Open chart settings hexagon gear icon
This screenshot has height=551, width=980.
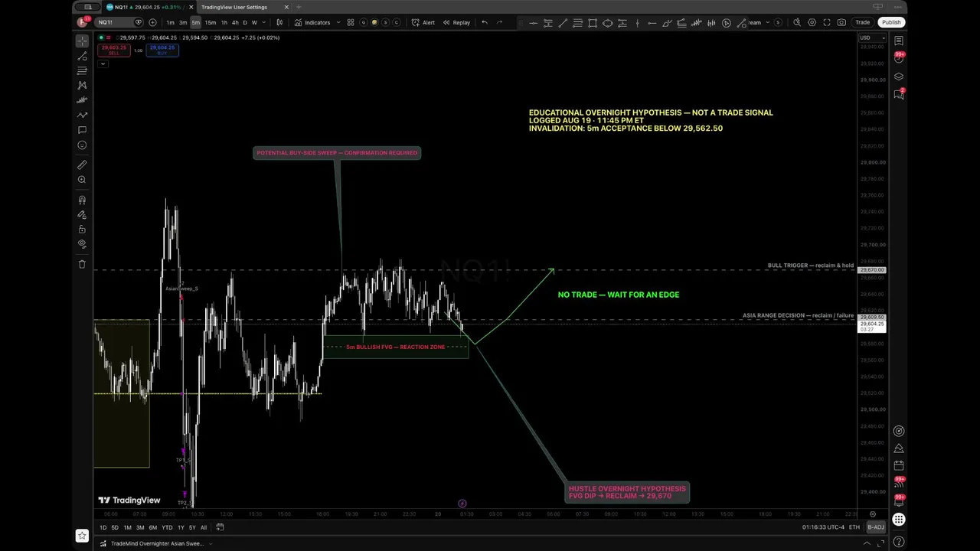tap(812, 22)
